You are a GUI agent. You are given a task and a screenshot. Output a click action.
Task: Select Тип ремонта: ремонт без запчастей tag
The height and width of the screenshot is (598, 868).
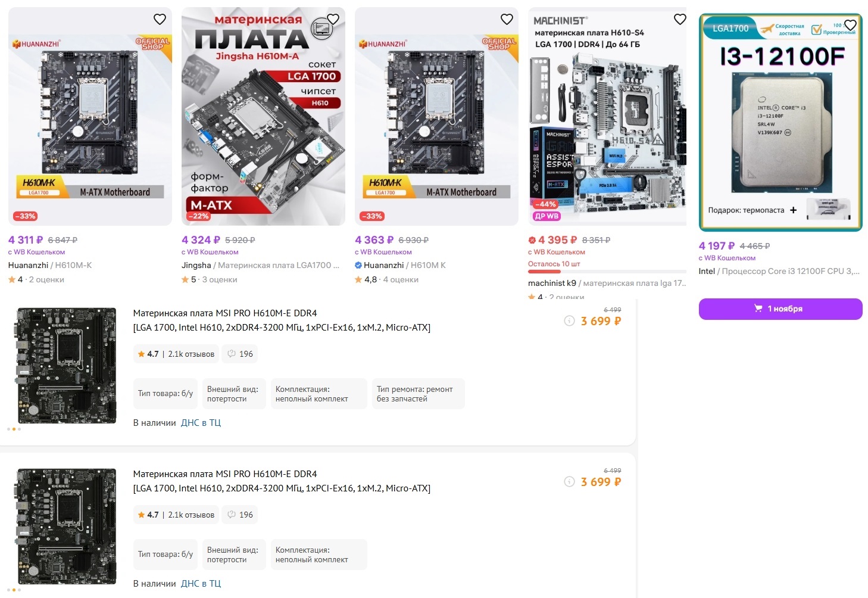(418, 394)
